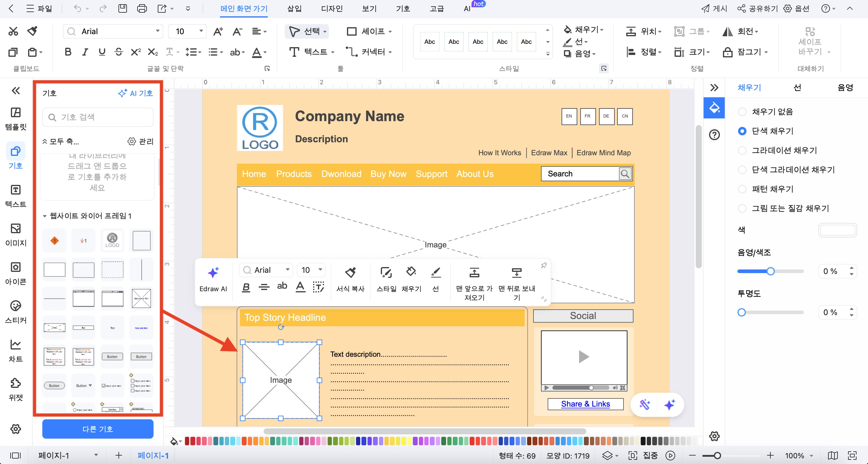This screenshot has height=464, width=868.
Task: Click the 기호 검색 (symbol search) field
Action: [98, 117]
